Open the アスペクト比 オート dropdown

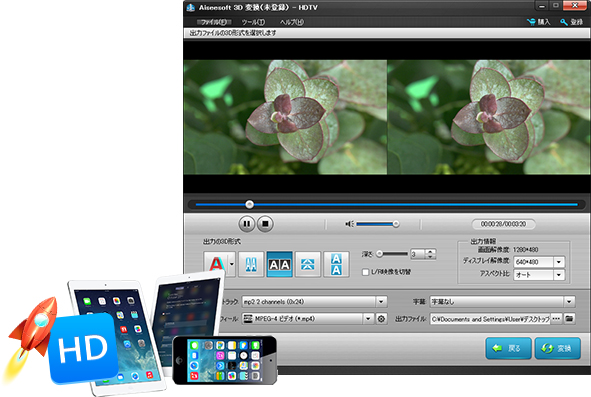click(x=559, y=275)
